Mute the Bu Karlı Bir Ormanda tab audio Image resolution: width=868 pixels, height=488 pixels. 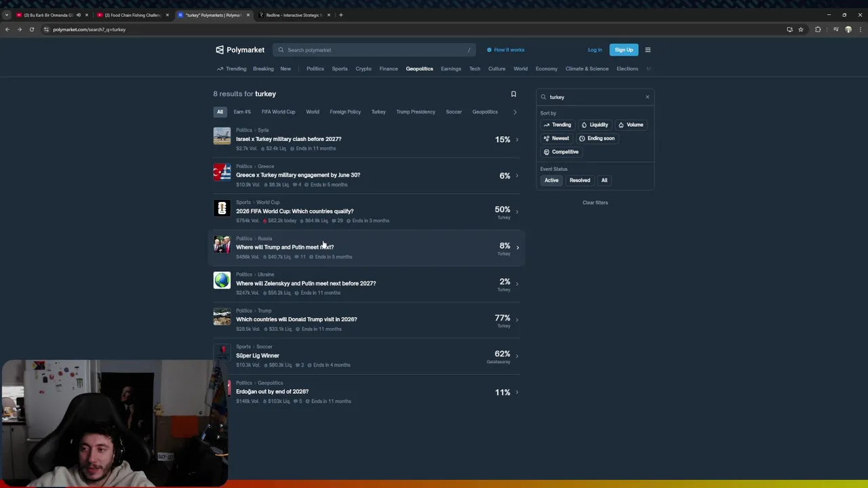coord(78,15)
